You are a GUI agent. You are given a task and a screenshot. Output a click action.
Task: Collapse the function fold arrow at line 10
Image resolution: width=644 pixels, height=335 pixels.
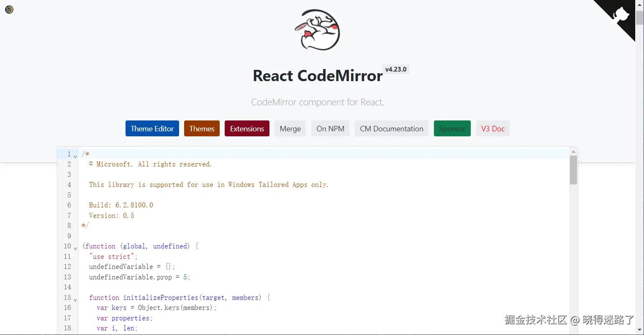[75, 248]
